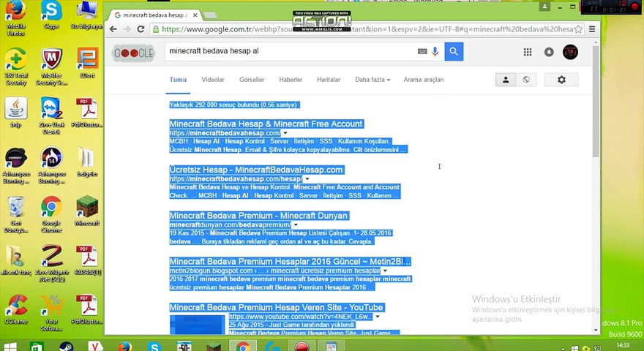Click scrollbar down arrow
The image size is (644, 351).
click(596, 330)
